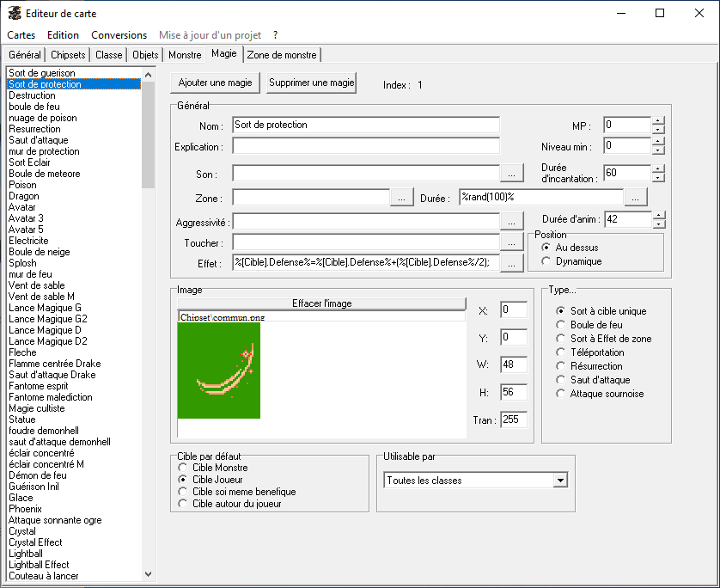720x588 pixels.
Task: Set default target to Cible Monstre
Action: click(x=182, y=467)
